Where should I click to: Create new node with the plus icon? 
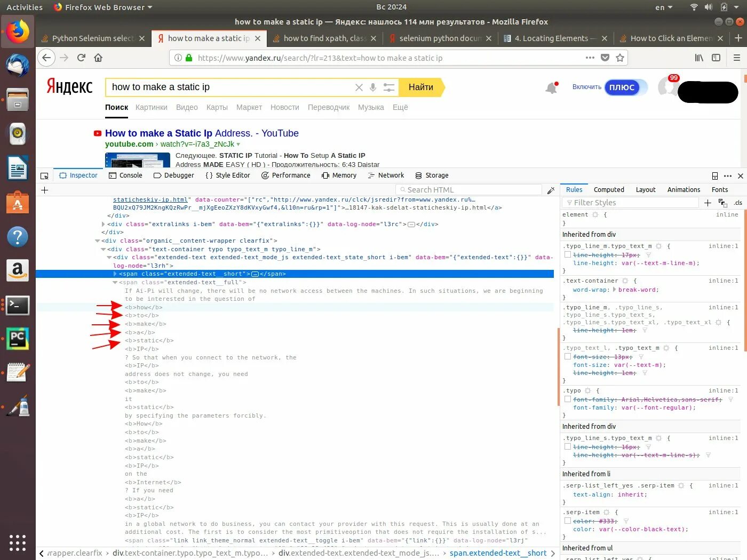click(45, 190)
